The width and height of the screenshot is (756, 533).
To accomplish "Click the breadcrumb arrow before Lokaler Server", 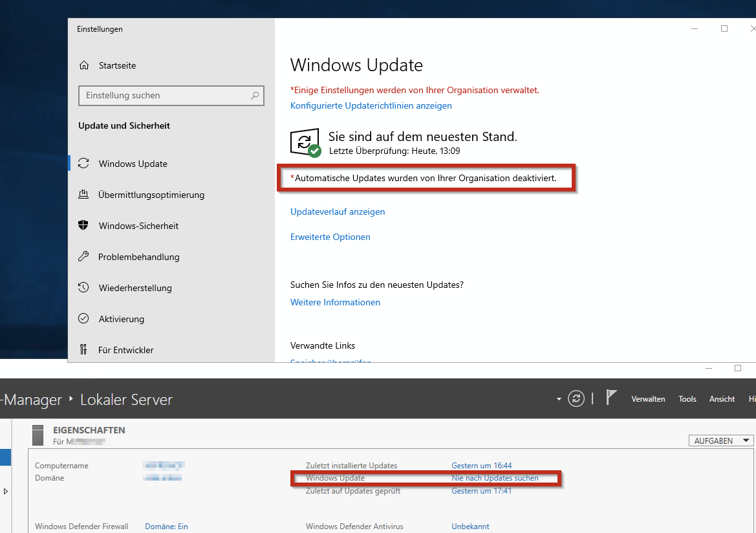I will point(71,399).
